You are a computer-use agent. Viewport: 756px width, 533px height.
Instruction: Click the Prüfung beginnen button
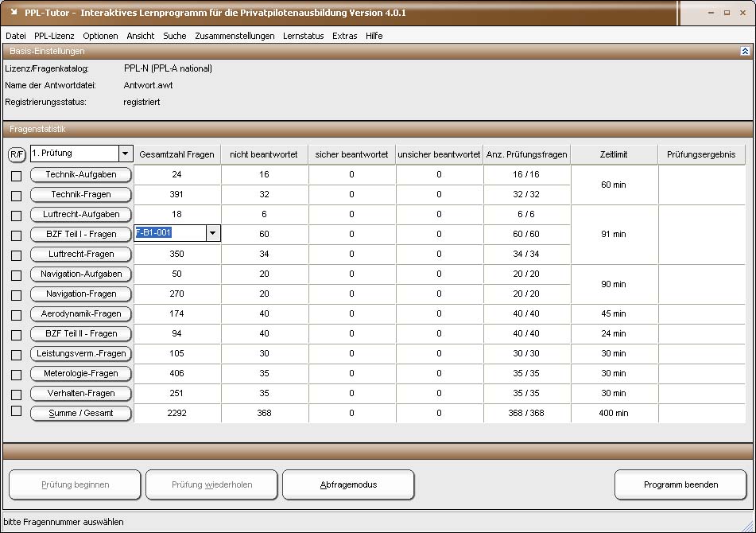pyautogui.click(x=76, y=484)
